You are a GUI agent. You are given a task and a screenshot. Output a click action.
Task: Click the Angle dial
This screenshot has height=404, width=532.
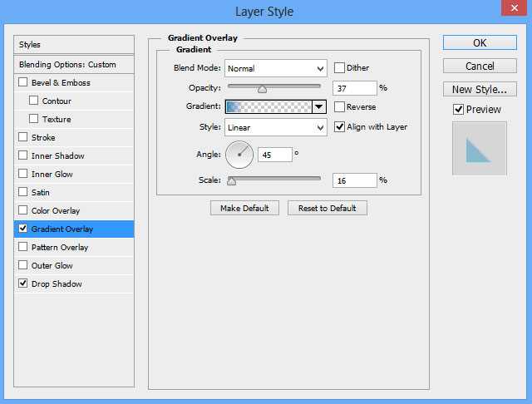(239, 155)
